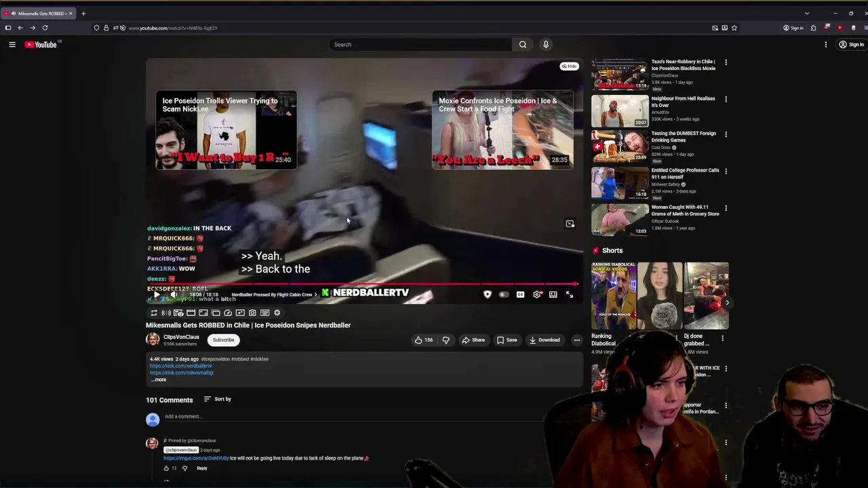Open the YouTube hamburger guide menu
868x488 pixels.
[12, 45]
